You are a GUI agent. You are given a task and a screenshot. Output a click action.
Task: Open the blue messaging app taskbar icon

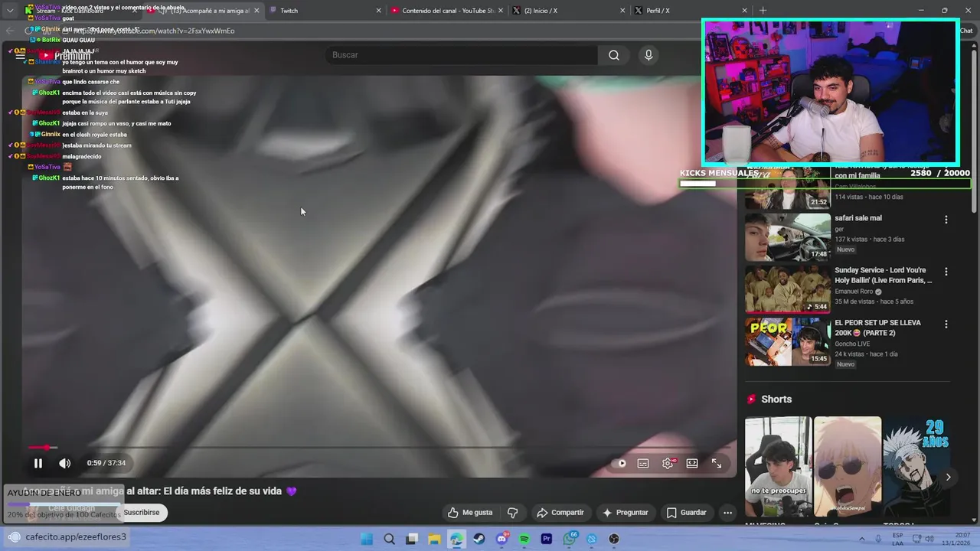click(592, 539)
